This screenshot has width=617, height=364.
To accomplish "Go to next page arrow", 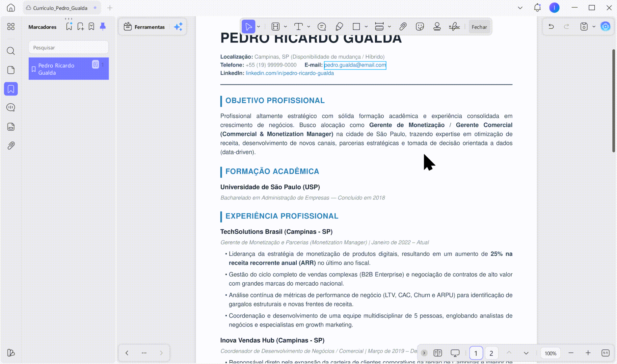I will tap(526, 353).
